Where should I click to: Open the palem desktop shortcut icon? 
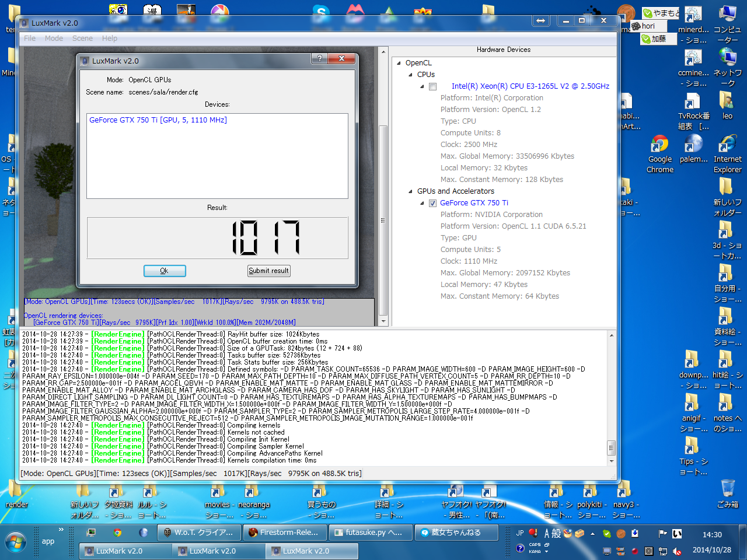click(693, 144)
